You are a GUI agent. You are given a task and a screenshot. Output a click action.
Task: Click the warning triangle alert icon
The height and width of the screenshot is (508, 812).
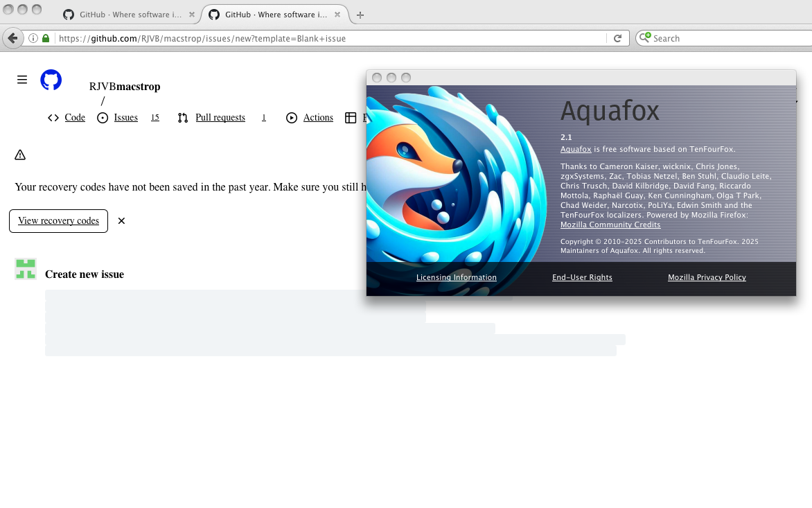coord(20,155)
